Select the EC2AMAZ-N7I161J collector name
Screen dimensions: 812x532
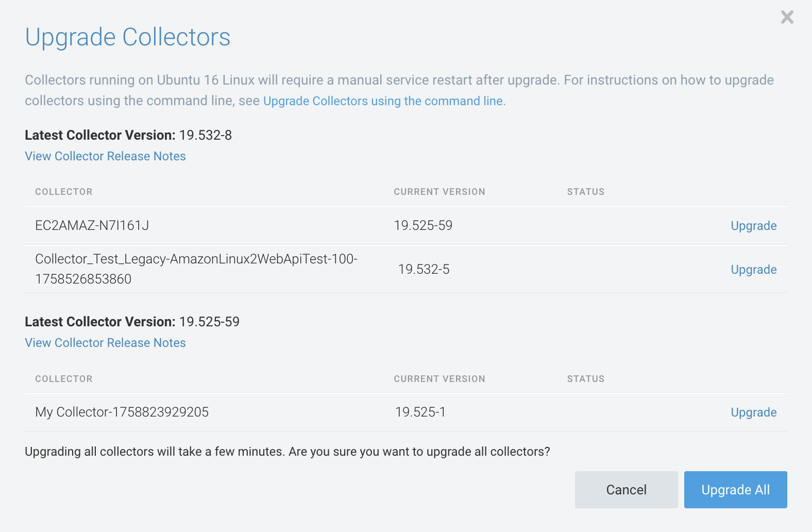point(92,225)
